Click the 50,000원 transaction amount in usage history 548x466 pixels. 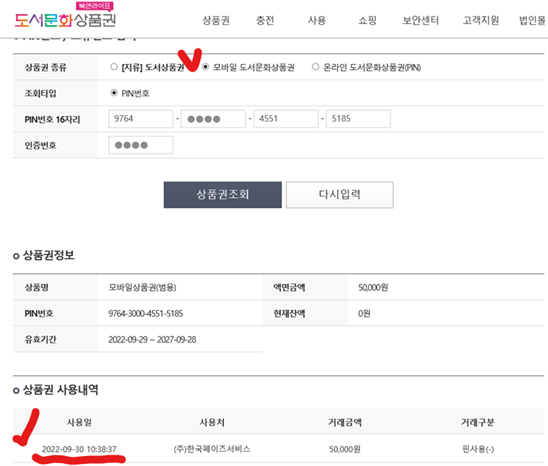point(345,449)
